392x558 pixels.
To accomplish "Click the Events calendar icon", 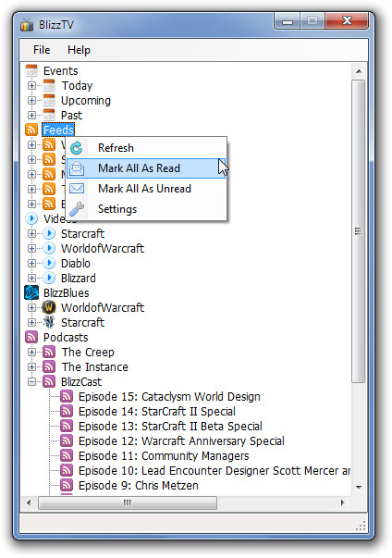I will click(31, 70).
